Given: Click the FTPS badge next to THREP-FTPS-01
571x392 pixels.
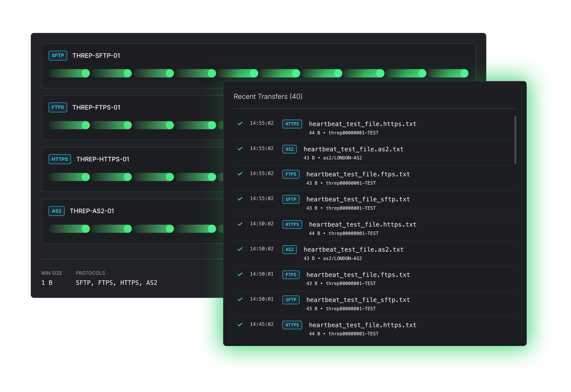Looking at the screenshot, I should [x=58, y=107].
